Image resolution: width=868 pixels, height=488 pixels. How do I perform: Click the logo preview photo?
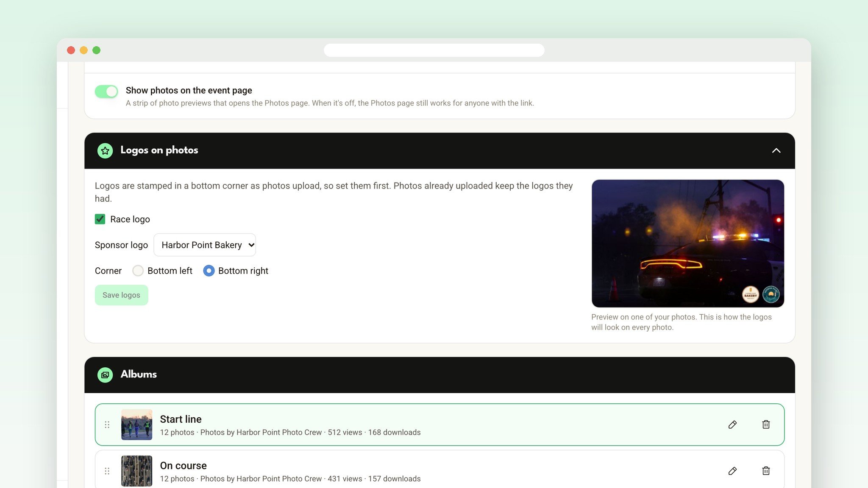point(688,244)
